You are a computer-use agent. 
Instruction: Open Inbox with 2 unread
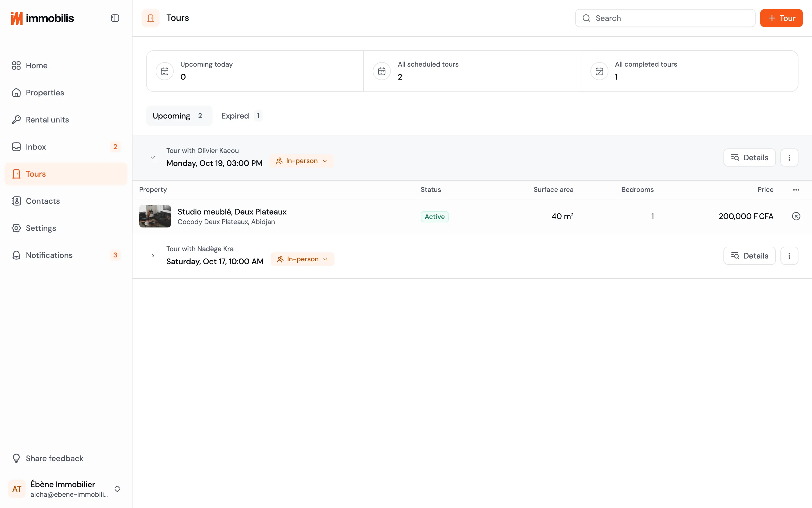pos(66,147)
